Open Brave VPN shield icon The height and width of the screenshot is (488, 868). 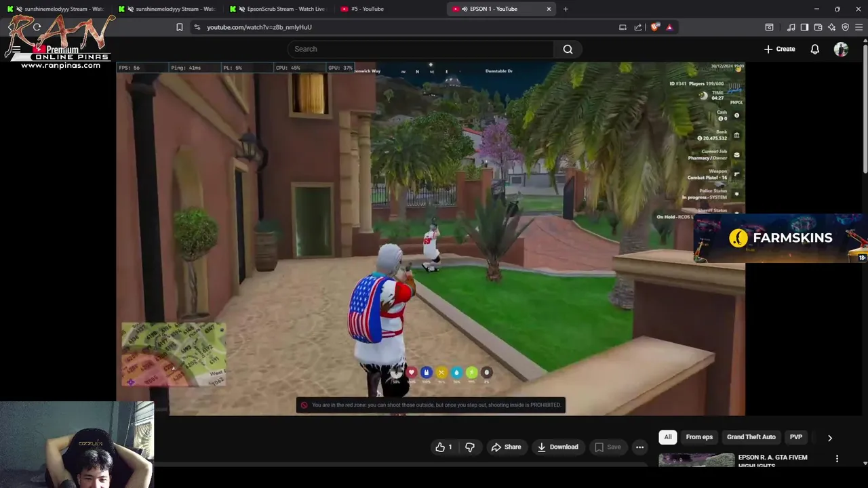[845, 27]
